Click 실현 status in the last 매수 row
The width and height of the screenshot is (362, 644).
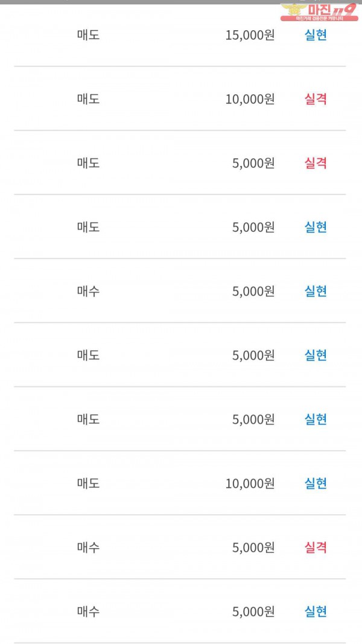[x=316, y=611]
